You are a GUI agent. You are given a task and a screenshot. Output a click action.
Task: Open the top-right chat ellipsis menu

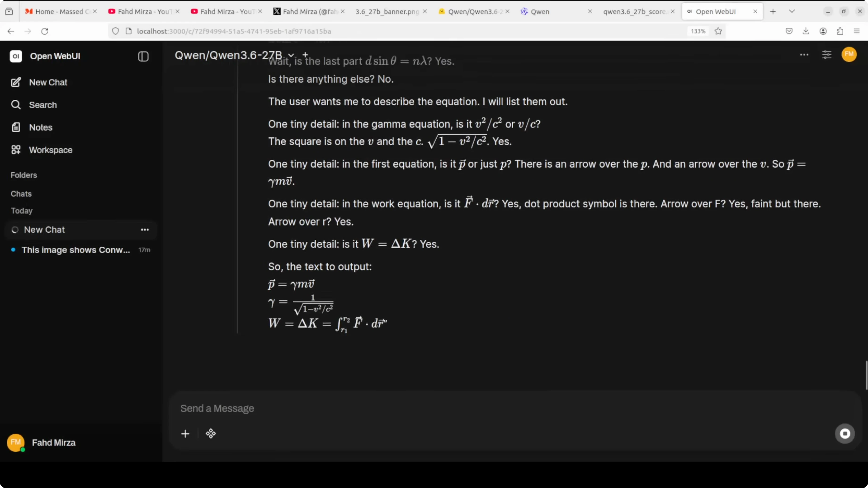pyautogui.click(x=804, y=54)
